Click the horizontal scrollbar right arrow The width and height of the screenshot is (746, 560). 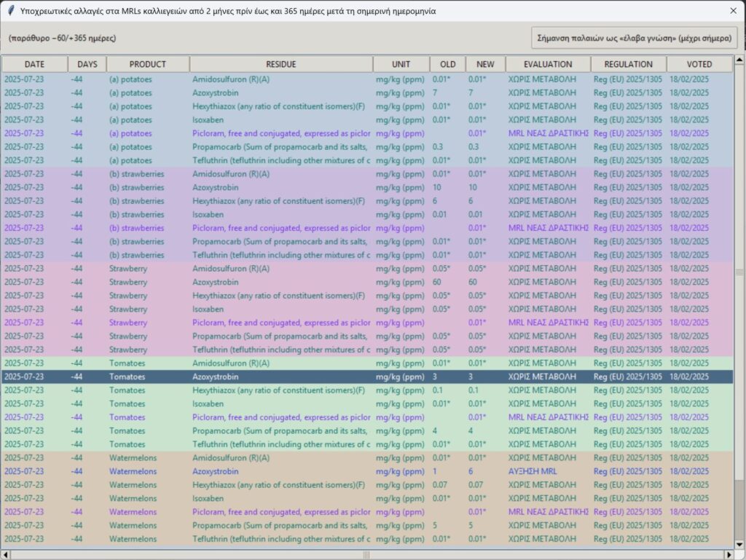729,555
